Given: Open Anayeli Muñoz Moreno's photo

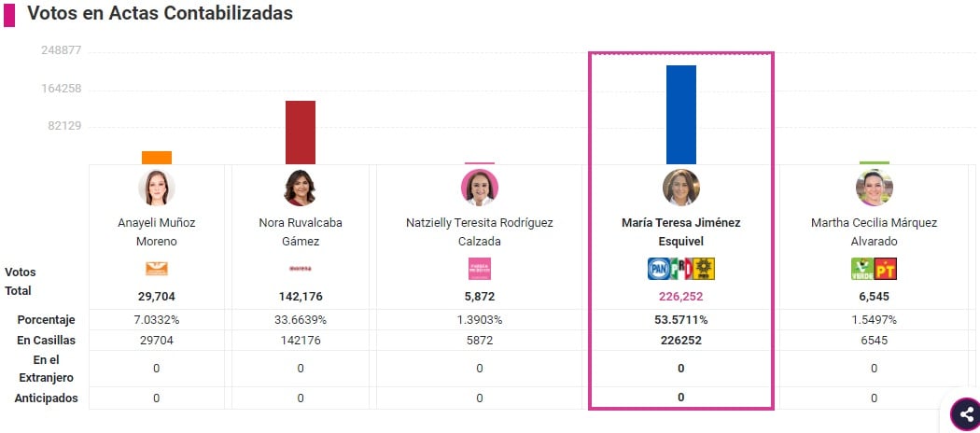Looking at the screenshot, I should (156, 188).
